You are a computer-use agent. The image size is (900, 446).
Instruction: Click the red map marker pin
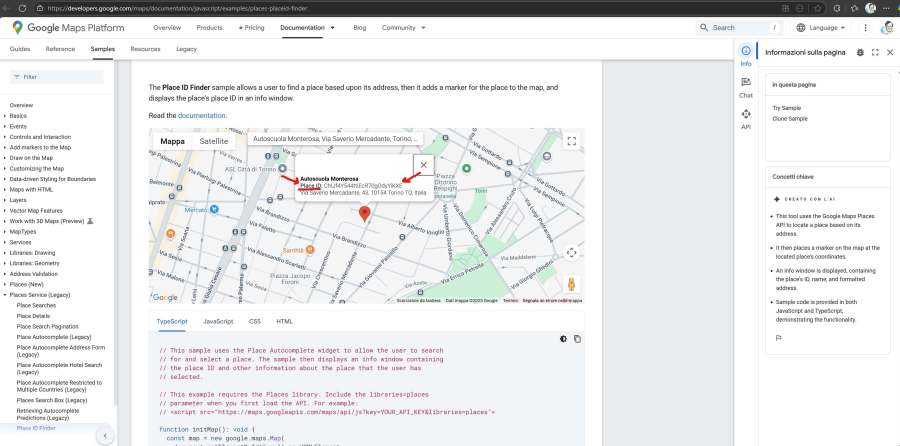click(364, 213)
